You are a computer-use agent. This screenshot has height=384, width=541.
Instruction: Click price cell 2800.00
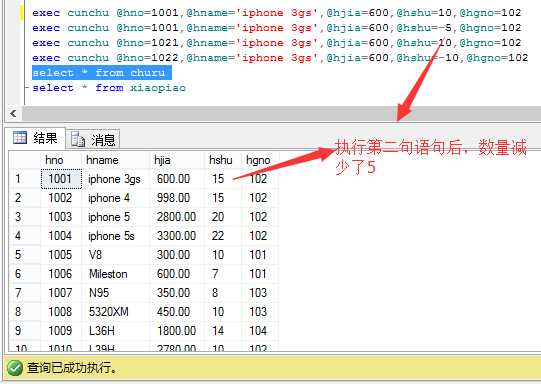(x=176, y=217)
